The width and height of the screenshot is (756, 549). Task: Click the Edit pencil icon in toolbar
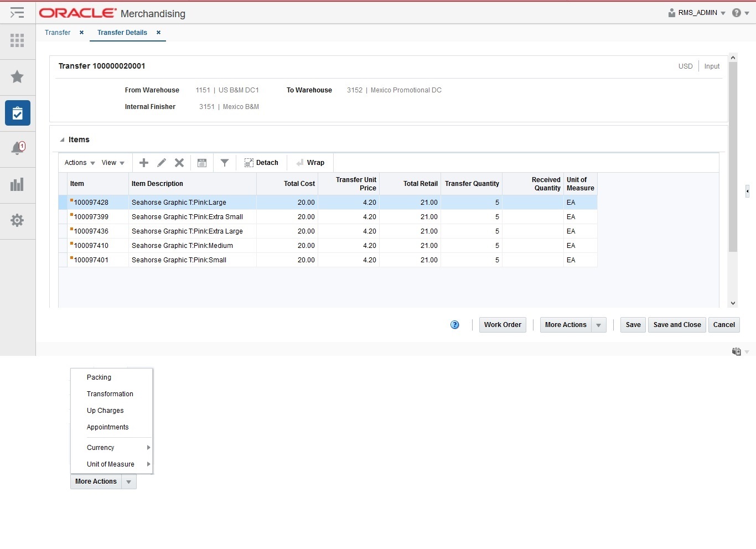(x=162, y=163)
